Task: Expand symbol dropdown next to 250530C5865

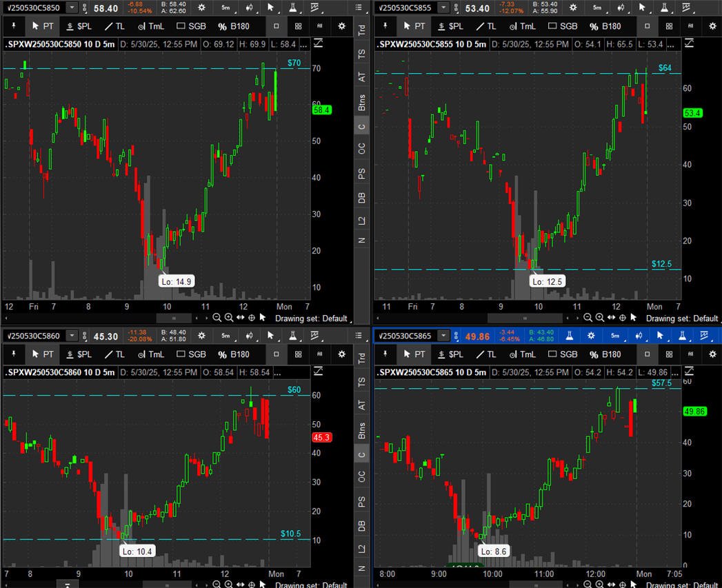Action: [x=443, y=336]
